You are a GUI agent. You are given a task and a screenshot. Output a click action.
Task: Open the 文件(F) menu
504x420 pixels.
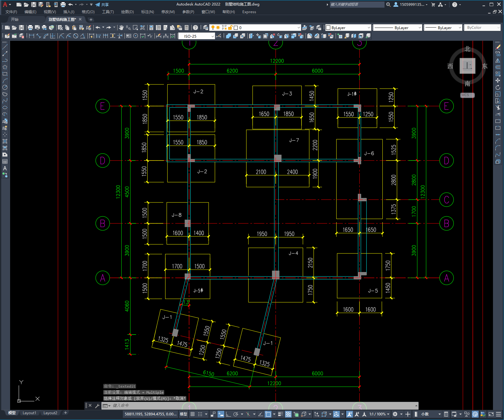[11, 12]
